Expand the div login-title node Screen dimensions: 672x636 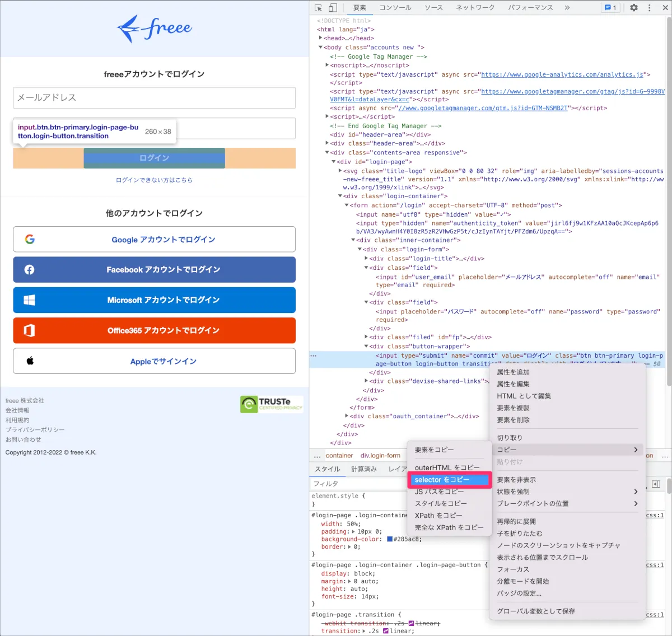(366, 259)
